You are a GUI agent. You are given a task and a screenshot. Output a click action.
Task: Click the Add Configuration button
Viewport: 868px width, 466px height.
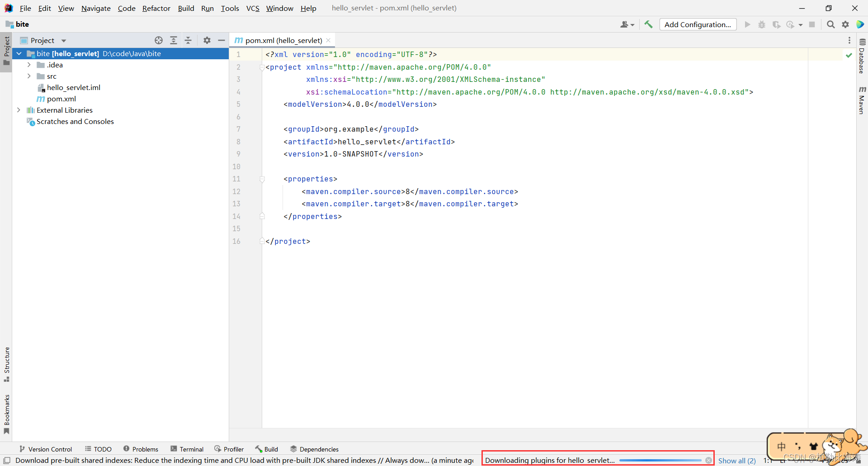click(698, 24)
